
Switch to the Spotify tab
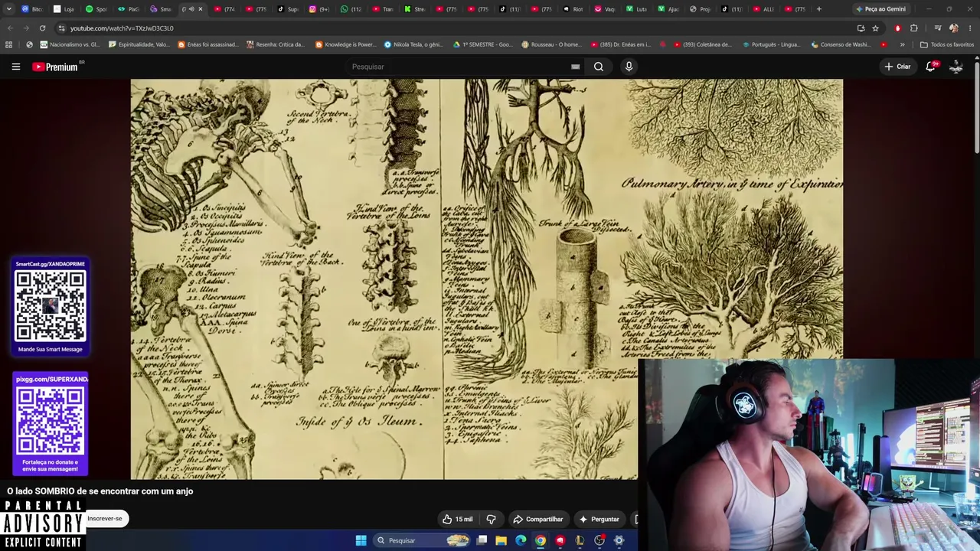(x=96, y=9)
